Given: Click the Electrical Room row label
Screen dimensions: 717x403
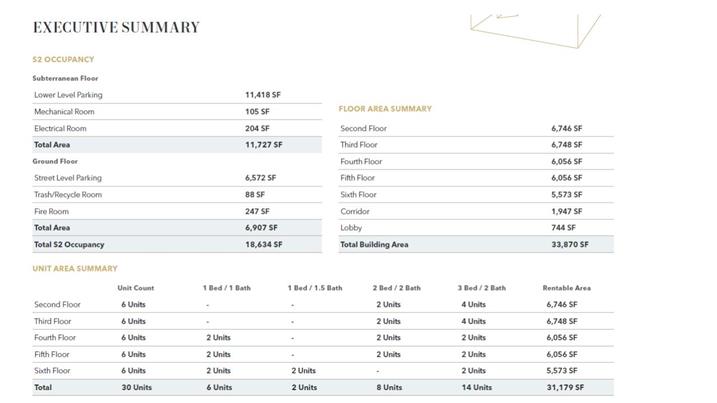Looking at the screenshot, I should (60, 128).
